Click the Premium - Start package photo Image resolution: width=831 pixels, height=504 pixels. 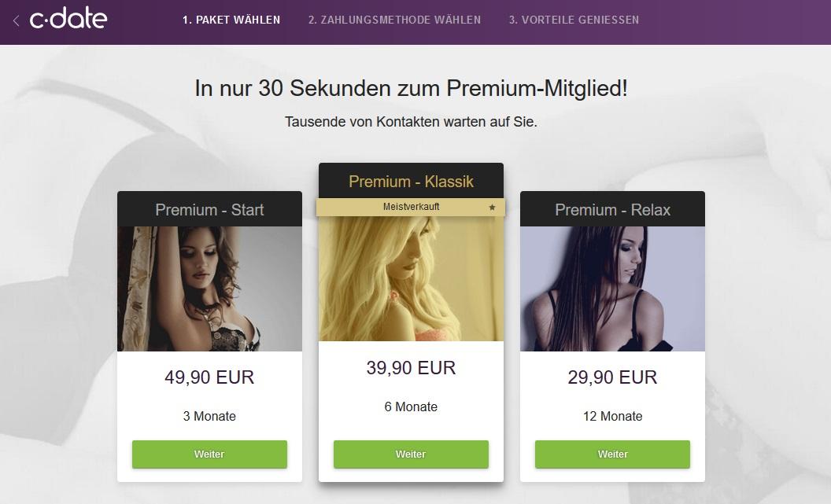[x=209, y=289]
